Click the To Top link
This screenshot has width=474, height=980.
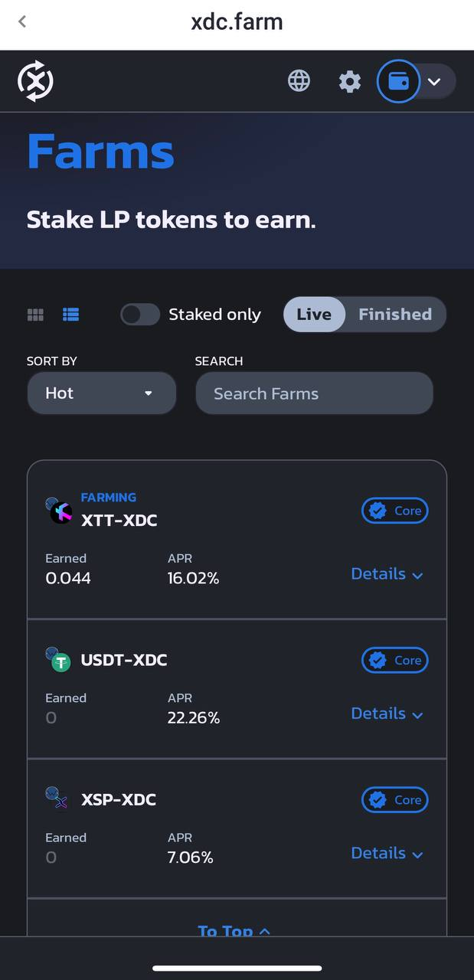(x=234, y=931)
